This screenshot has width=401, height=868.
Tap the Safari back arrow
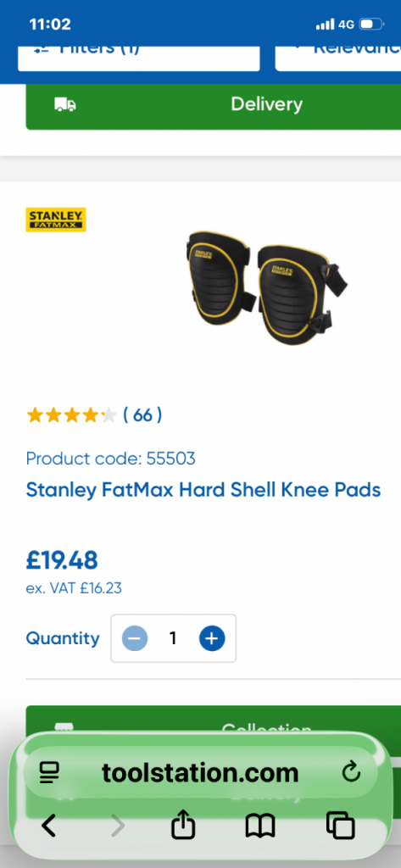pyautogui.click(x=49, y=826)
